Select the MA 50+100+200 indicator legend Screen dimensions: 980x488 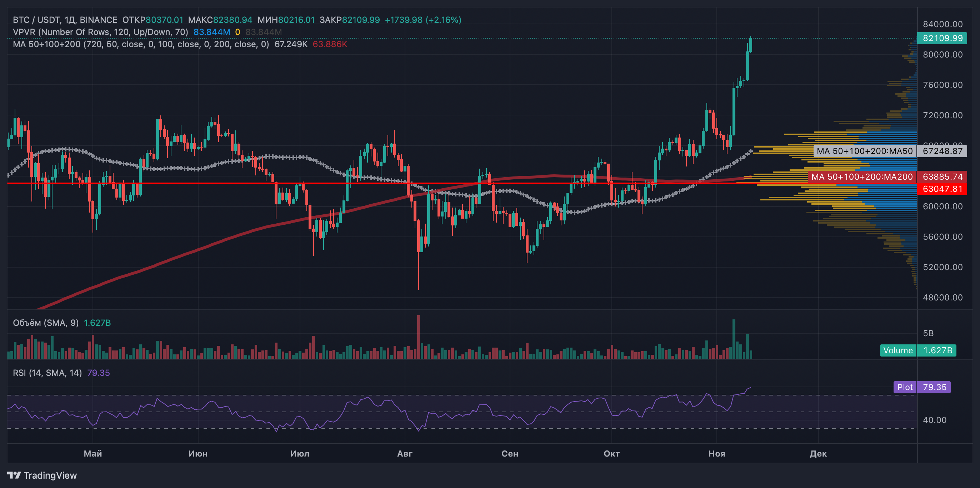[x=141, y=44]
